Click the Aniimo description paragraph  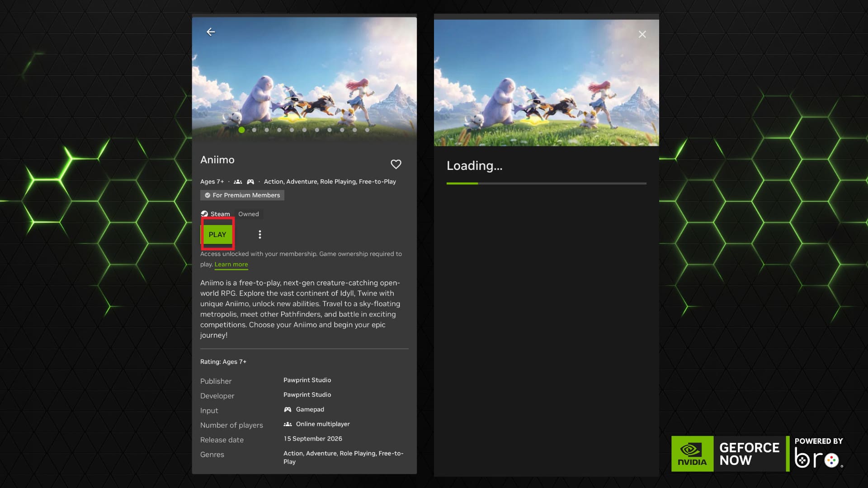click(x=300, y=309)
